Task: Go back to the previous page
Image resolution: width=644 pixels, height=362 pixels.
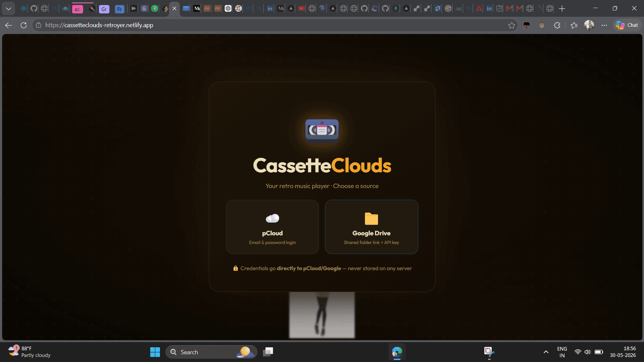Action: 9,25
